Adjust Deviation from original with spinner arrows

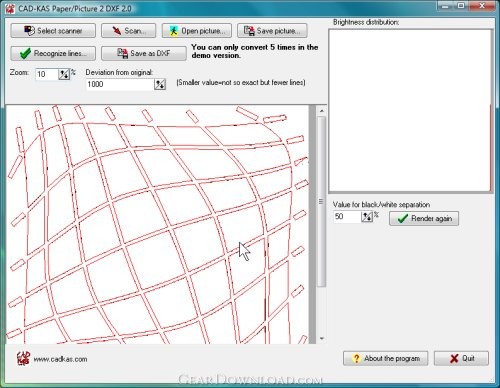[x=160, y=84]
